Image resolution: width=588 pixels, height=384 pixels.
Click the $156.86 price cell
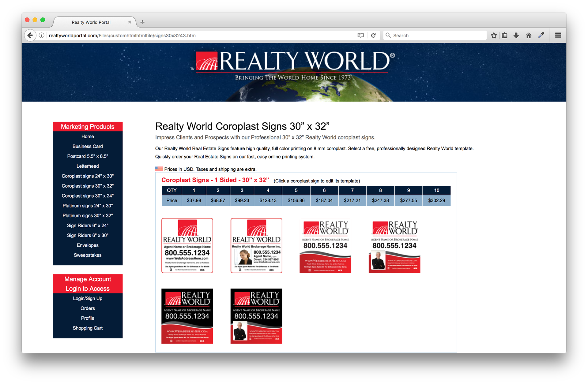click(296, 200)
